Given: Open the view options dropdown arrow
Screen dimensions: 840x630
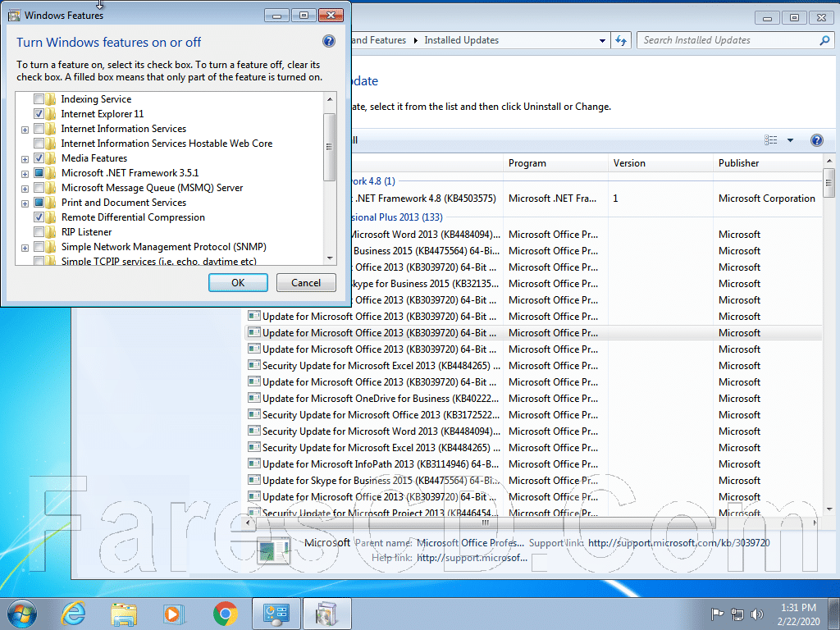Looking at the screenshot, I should pyautogui.click(x=790, y=140).
